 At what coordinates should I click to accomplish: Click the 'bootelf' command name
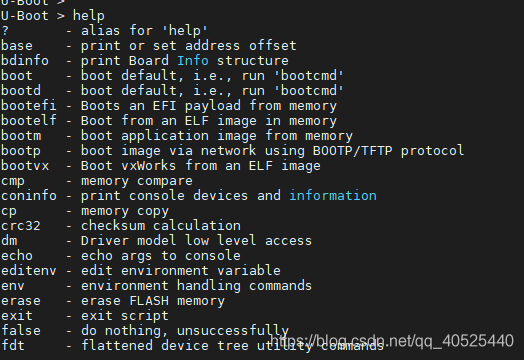pos(29,121)
